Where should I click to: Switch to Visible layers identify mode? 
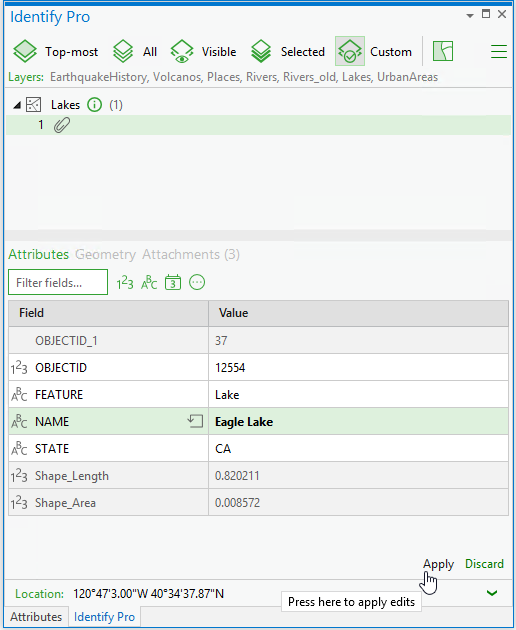203,51
